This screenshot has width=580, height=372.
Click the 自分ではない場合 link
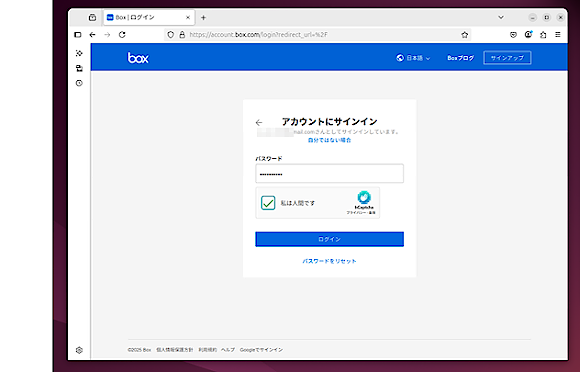330,140
